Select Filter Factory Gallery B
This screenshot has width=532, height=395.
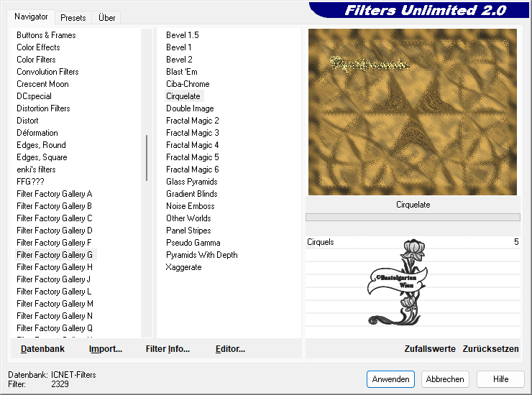click(x=55, y=206)
